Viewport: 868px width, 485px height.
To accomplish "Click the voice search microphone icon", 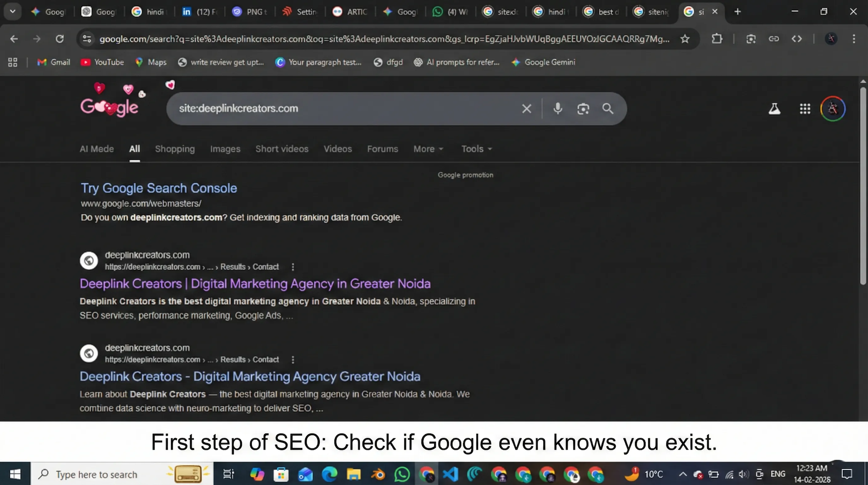I will pyautogui.click(x=558, y=109).
